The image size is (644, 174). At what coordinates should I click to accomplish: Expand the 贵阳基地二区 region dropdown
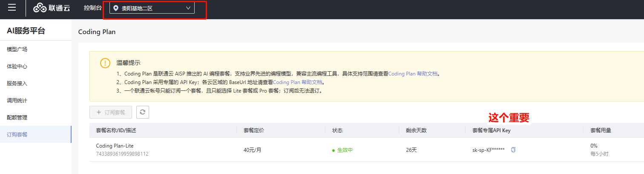(152, 8)
